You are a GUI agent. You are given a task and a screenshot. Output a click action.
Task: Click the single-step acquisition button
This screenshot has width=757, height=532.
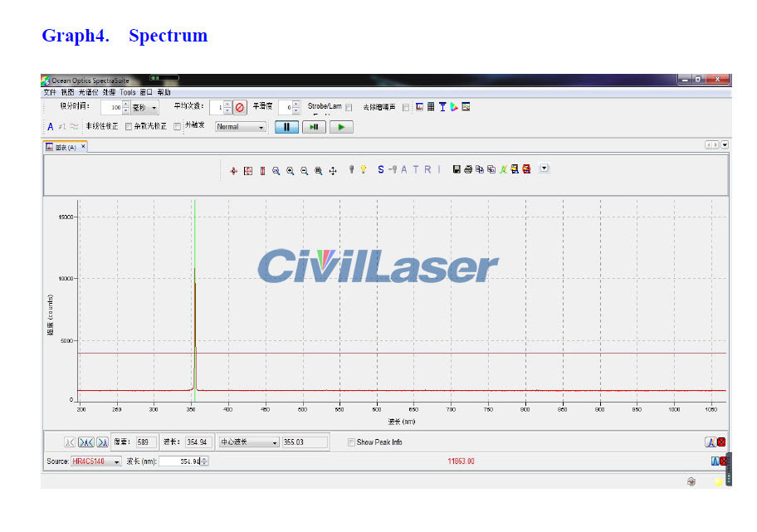pyautogui.click(x=314, y=127)
